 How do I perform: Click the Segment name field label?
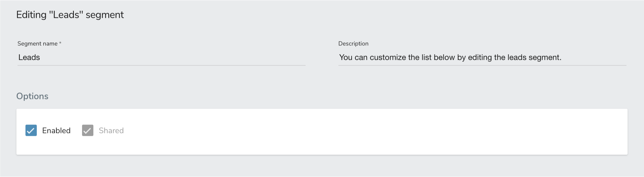click(37, 44)
